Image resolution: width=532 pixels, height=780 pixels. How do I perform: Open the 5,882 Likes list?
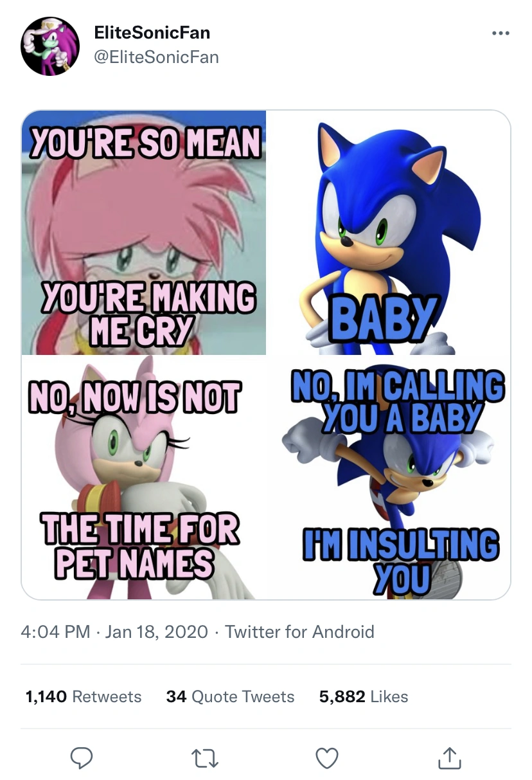tap(363, 696)
